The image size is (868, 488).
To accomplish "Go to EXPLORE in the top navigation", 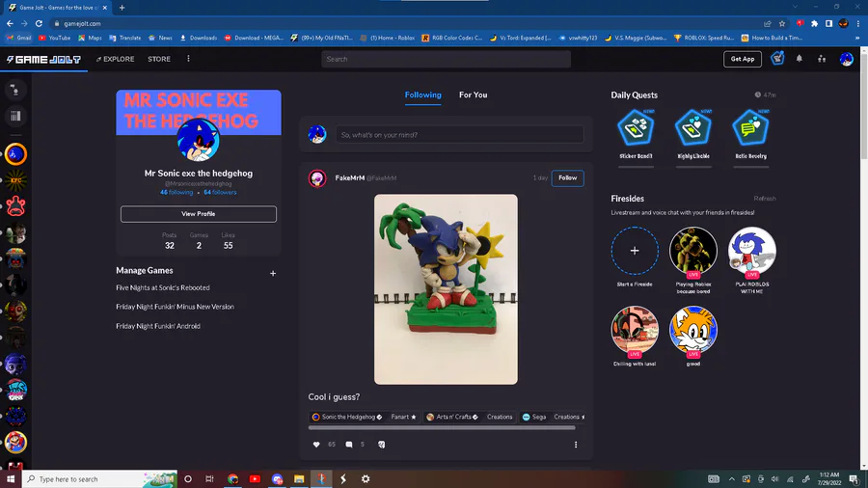I will pyautogui.click(x=115, y=59).
